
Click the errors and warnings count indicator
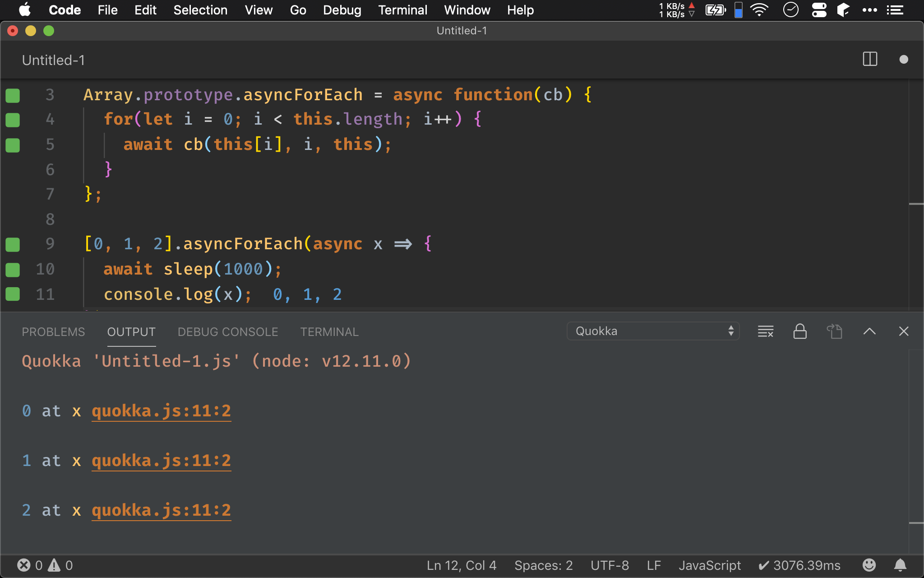45,565
